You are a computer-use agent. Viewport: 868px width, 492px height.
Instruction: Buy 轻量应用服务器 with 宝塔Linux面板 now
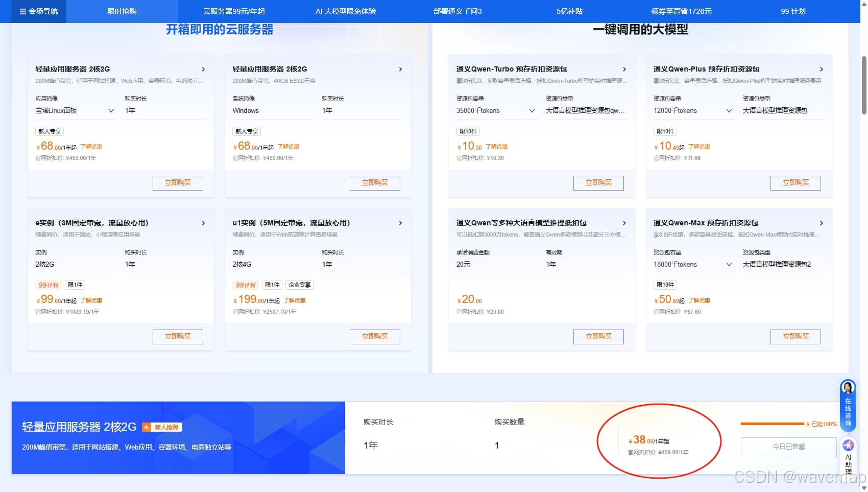tap(178, 183)
